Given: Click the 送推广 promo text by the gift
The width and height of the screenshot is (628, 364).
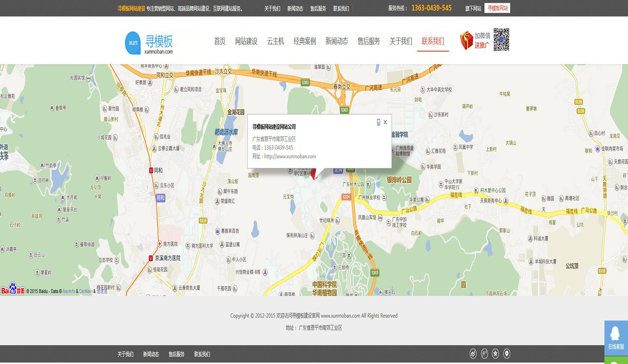Looking at the screenshot, I should (x=482, y=45).
